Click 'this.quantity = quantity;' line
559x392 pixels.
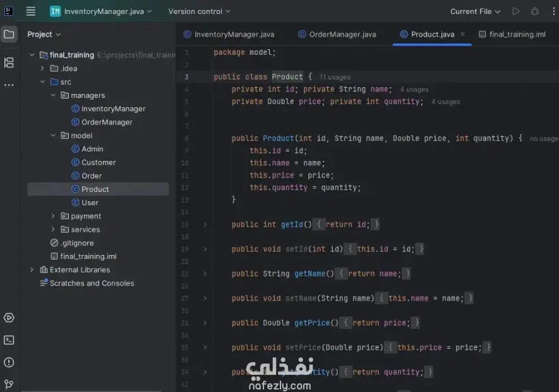[x=305, y=187]
